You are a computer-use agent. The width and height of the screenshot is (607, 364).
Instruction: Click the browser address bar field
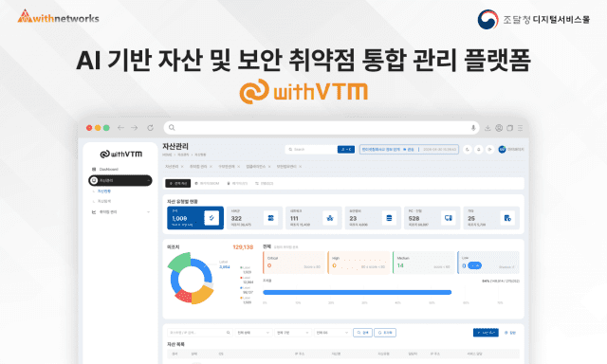[x=322, y=128]
